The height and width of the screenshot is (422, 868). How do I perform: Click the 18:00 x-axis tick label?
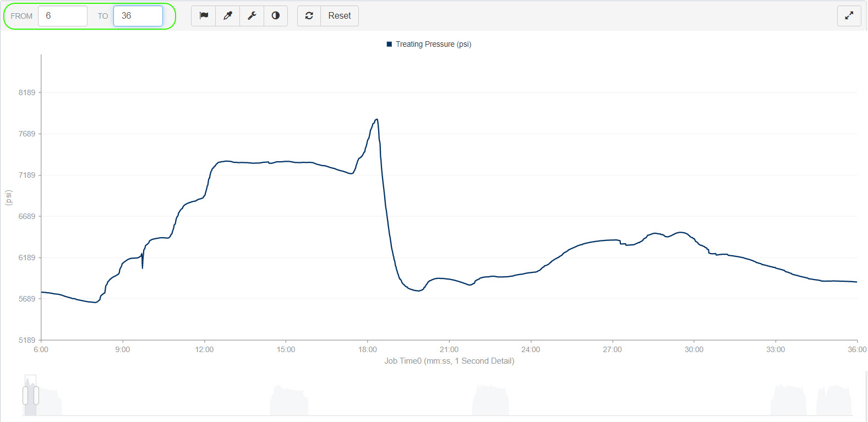click(368, 349)
